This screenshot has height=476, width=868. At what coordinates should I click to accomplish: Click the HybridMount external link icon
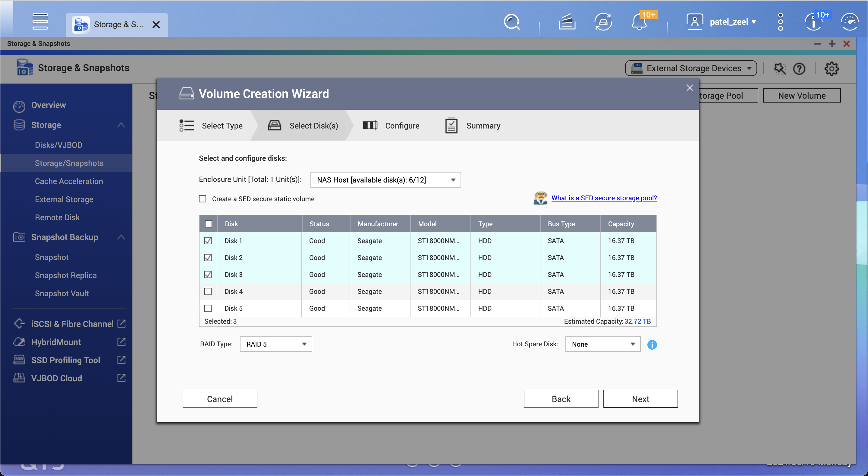point(121,342)
